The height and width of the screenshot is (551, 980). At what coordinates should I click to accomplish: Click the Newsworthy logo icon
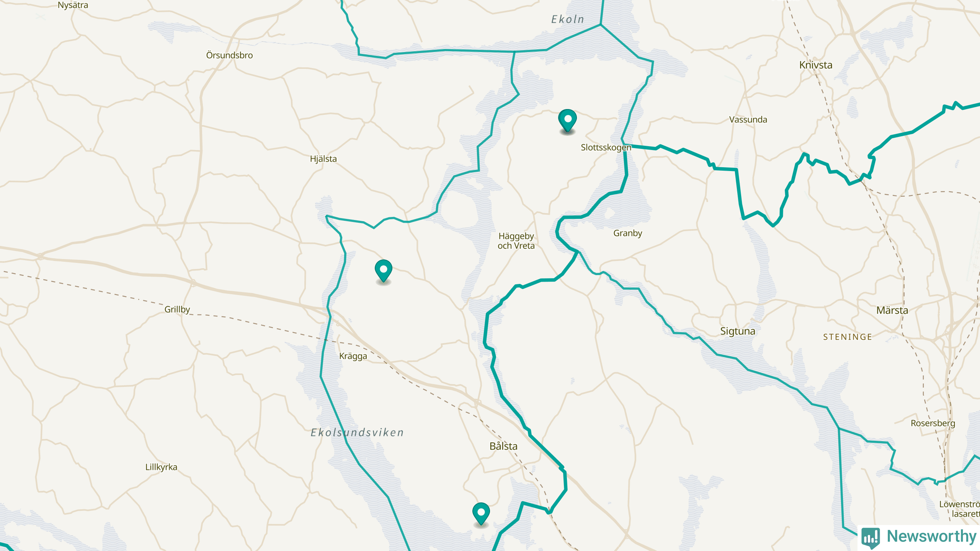(871, 537)
